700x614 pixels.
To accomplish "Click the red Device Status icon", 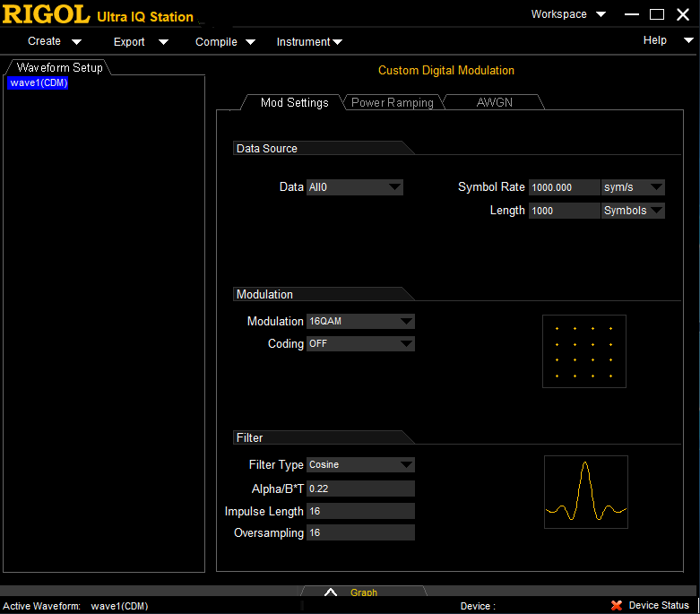I will point(617,606).
